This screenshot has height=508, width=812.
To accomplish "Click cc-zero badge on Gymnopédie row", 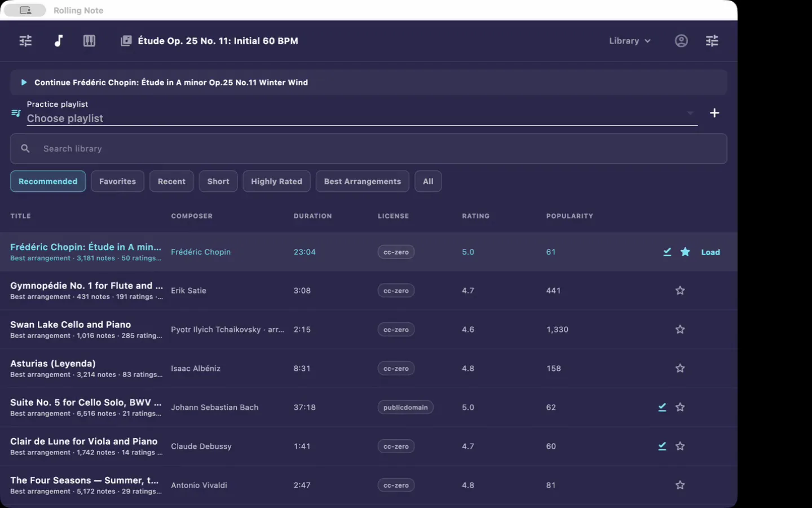I will tap(396, 291).
